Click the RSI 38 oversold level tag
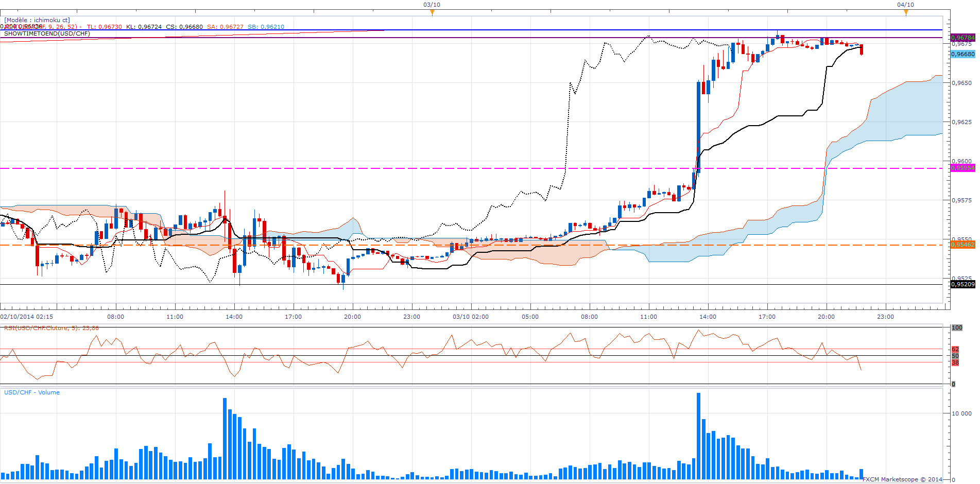Image resolution: width=980 pixels, height=484 pixels. pyautogui.click(x=955, y=362)
